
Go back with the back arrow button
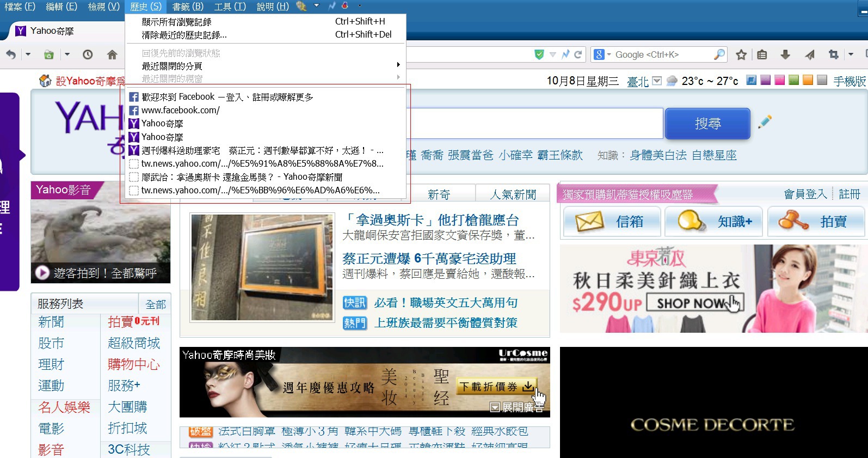[x=11, y=54]
